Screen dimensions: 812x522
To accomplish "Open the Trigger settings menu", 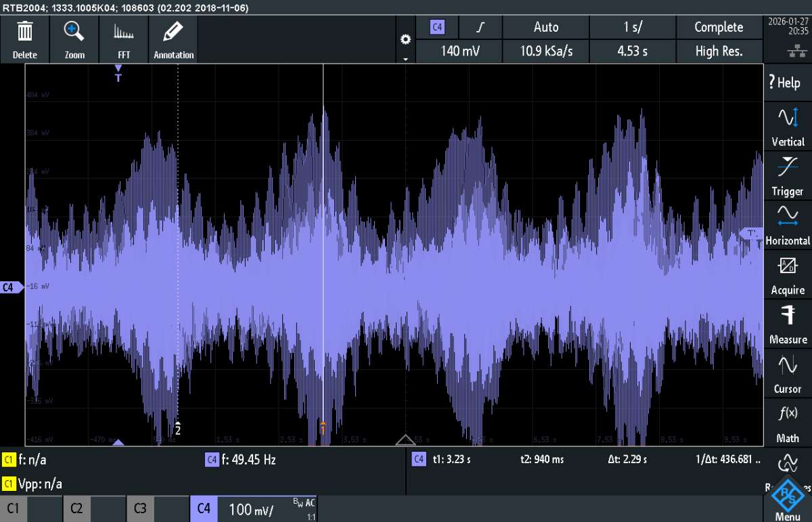I will [788, 176].
